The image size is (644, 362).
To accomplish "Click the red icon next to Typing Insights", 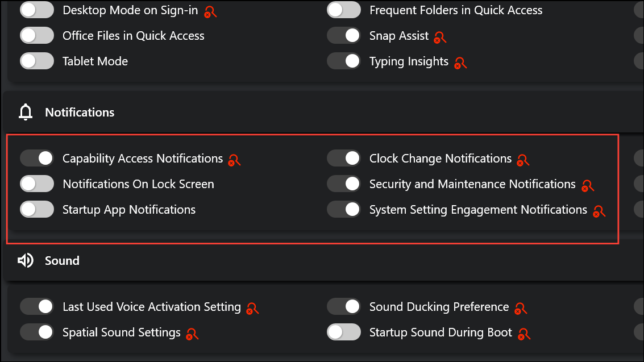I will tap(460, 63).
